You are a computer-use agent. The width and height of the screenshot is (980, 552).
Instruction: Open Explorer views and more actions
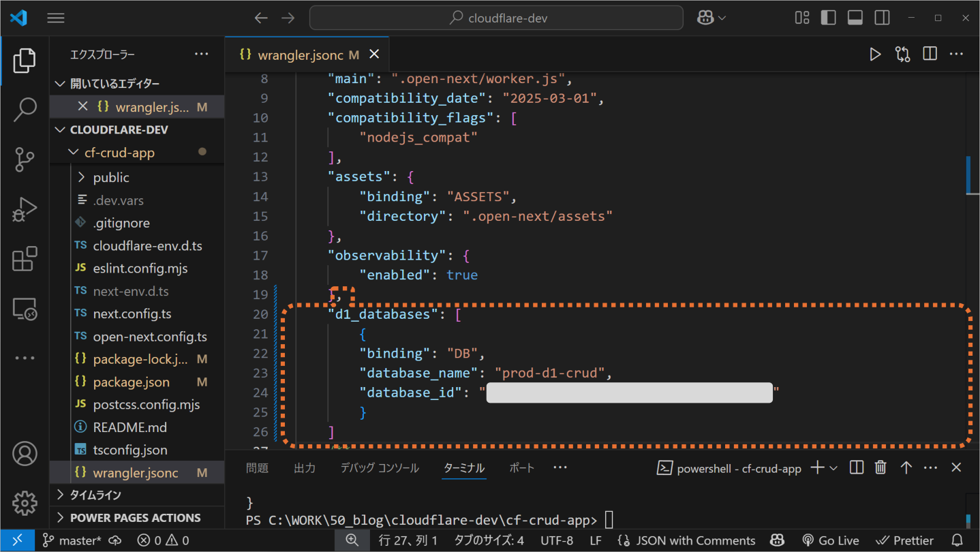coord(201,55)
